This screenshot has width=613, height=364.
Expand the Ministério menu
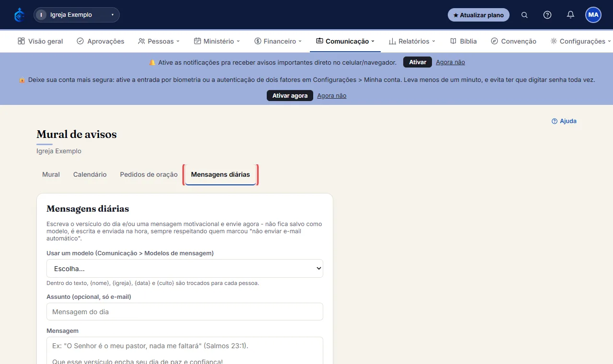click(x=217, y=41)
